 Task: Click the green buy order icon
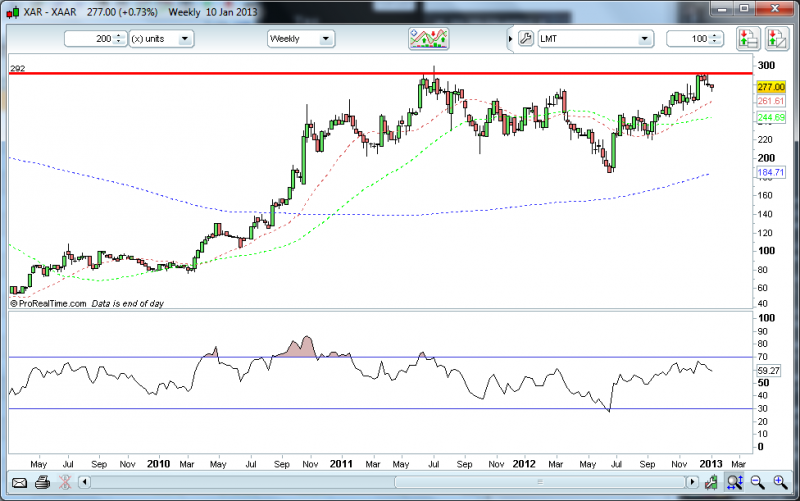tap(747, 39)
